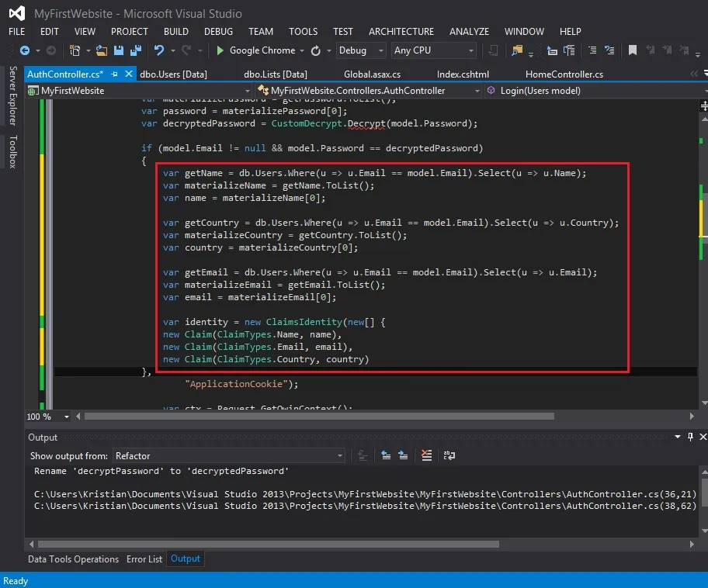
Task: Open the DEBUG menu
Action: [x=219, y=32]
